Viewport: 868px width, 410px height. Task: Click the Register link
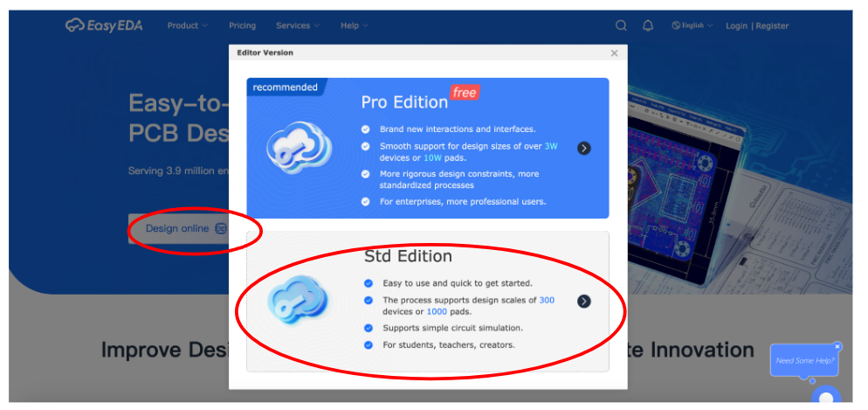772,25
